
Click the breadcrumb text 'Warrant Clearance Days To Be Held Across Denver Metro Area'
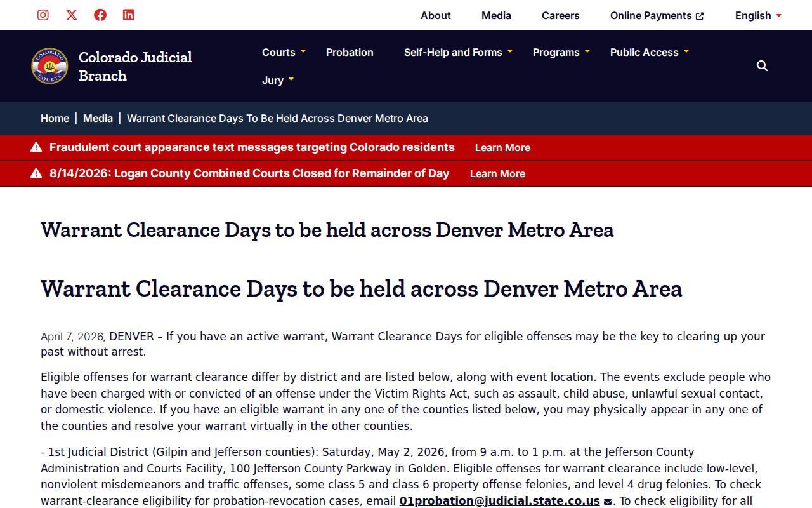(277, 118)
